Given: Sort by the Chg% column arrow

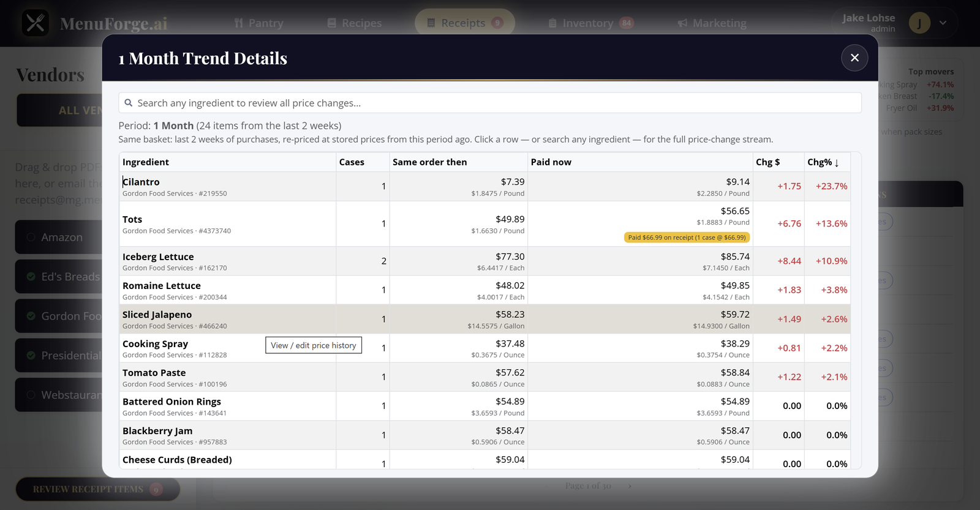Looking at the screenshot, I should (x=837, y=162).
